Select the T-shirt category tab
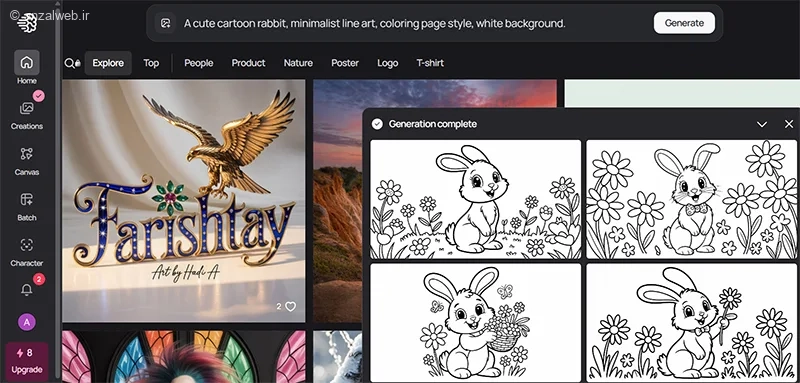This screenshot has width=800, height=383. pos(430,63)
